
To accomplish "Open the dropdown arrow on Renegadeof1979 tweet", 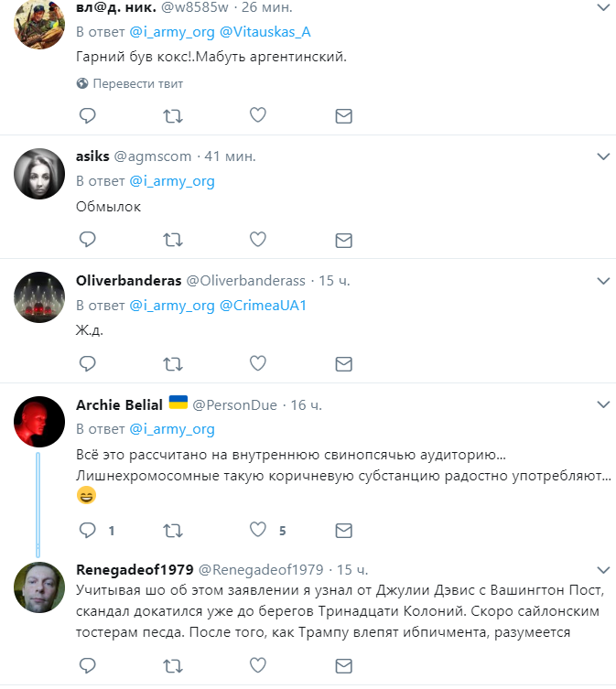I will point(603,570).
